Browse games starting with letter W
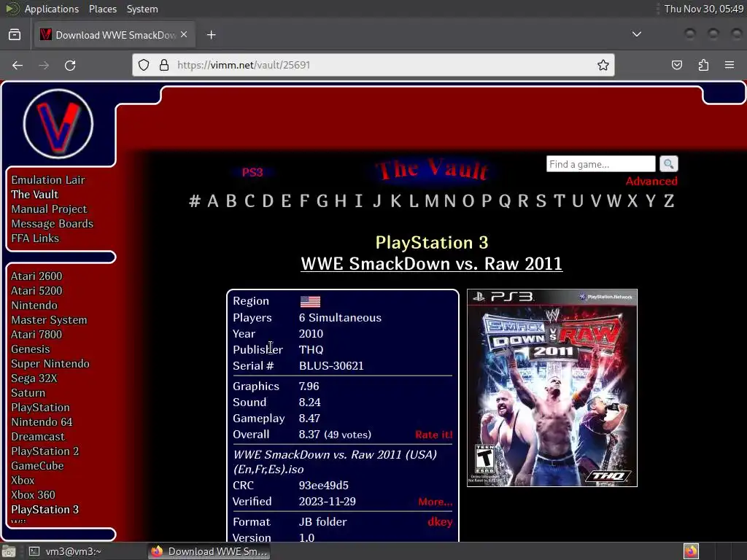 point(614,201)
